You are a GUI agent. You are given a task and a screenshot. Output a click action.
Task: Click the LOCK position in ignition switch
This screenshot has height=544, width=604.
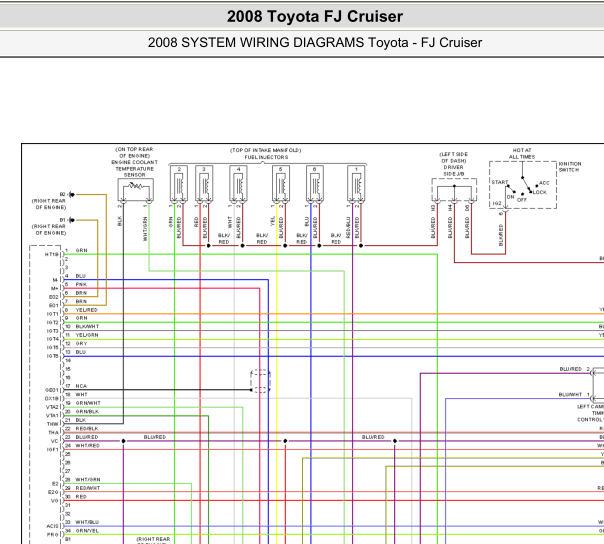[x=540, y=192]
